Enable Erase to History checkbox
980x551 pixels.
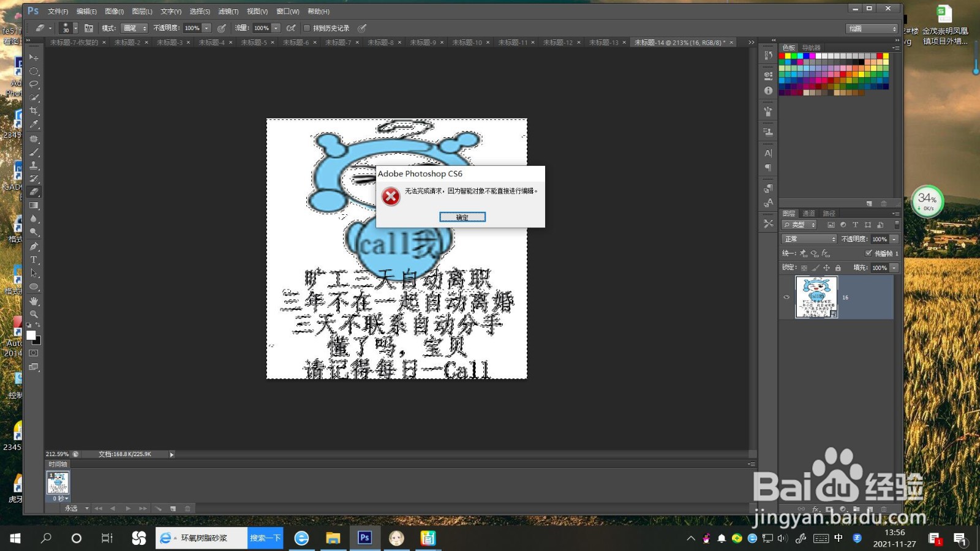click(x=307, y=28)
